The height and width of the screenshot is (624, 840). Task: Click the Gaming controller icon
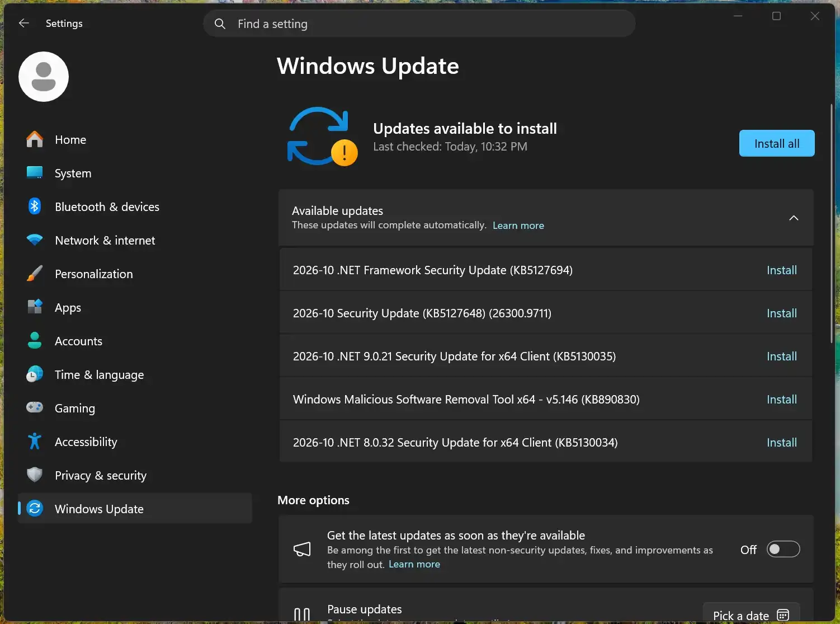pyautogui.click(x=35, y=407)
